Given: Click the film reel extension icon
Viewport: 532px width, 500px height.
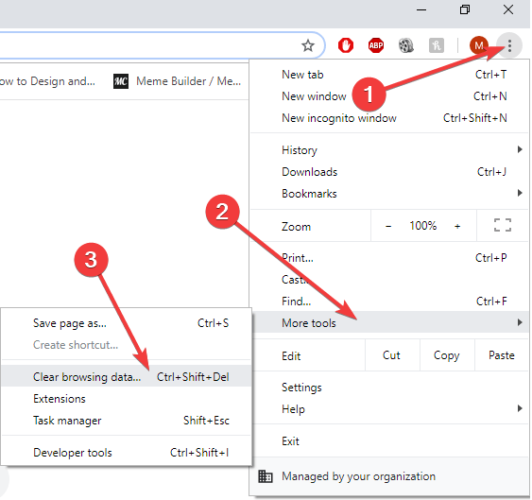Looking at the screenshot, I should [x=406, y=45].
